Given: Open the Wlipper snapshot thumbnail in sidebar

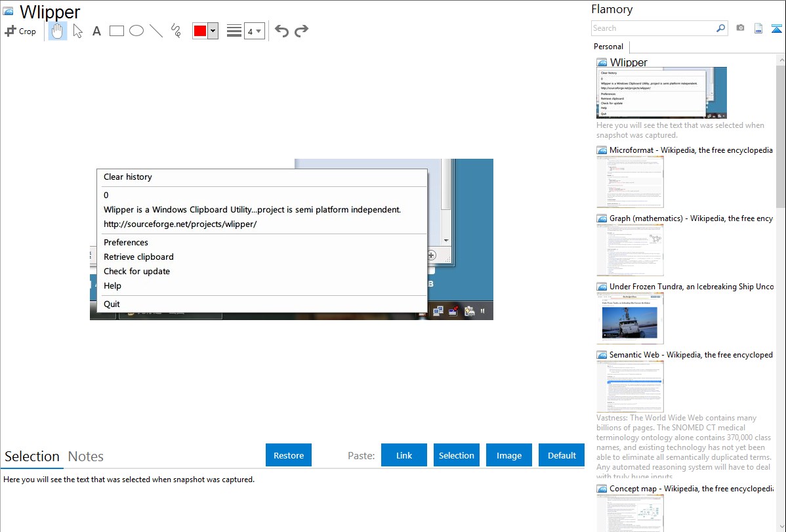Looking at the screenshot, I should click(x=662, y=92).
